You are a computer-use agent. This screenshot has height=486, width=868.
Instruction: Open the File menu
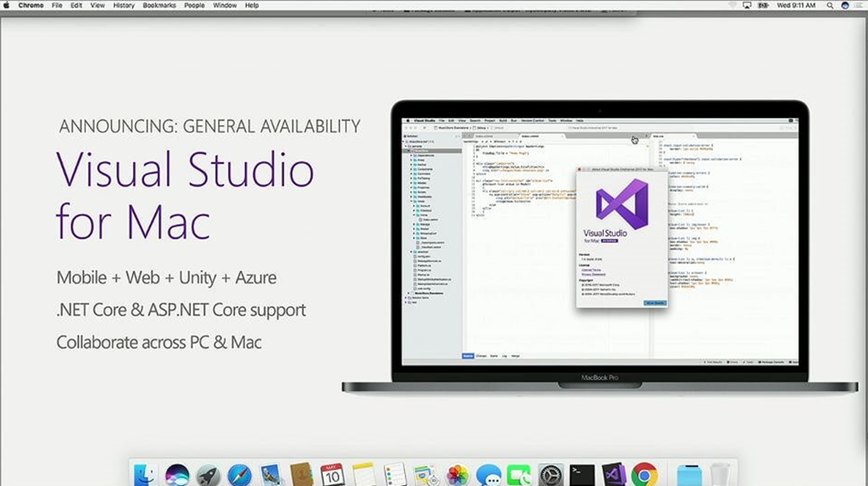57,5
